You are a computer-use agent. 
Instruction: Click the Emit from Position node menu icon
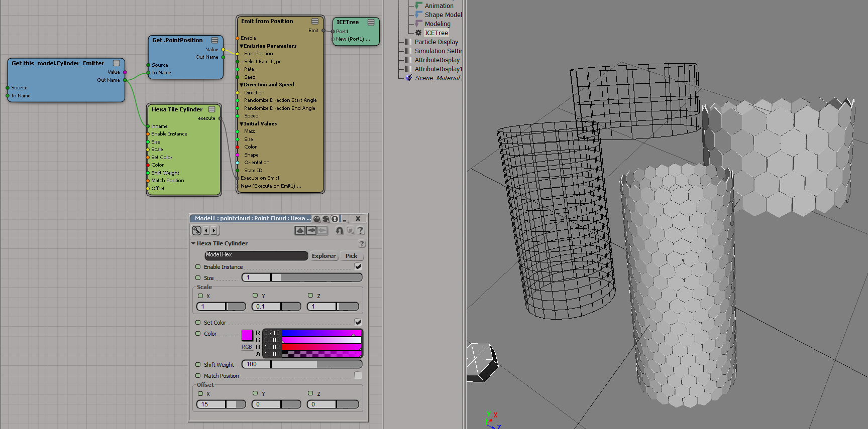tap(315, 21)
